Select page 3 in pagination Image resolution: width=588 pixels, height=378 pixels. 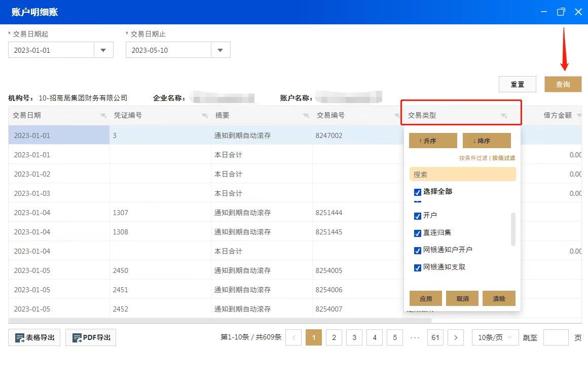354,337
